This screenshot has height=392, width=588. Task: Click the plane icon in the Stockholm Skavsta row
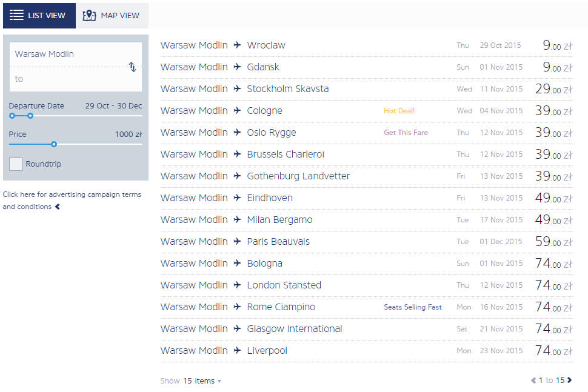[x=237, y=88]
